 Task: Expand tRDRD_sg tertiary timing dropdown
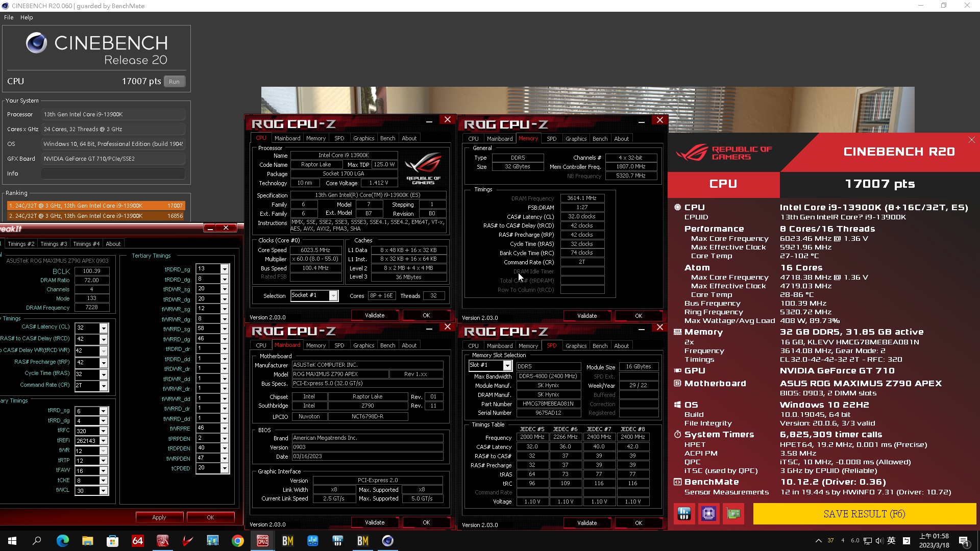[x=224, y=269]
